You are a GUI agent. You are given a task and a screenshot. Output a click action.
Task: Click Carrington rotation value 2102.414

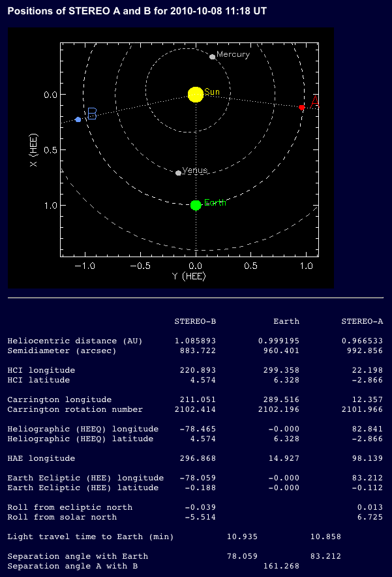[195, 409]
